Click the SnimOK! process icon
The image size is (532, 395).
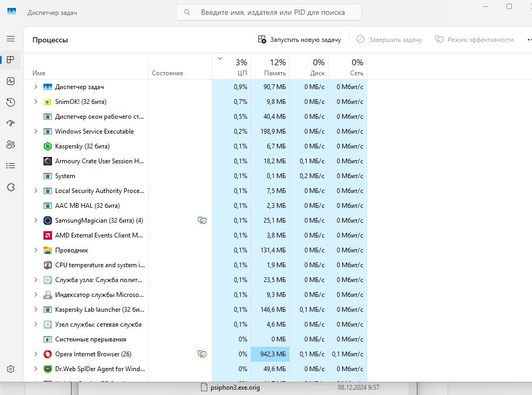click(48, 102)
